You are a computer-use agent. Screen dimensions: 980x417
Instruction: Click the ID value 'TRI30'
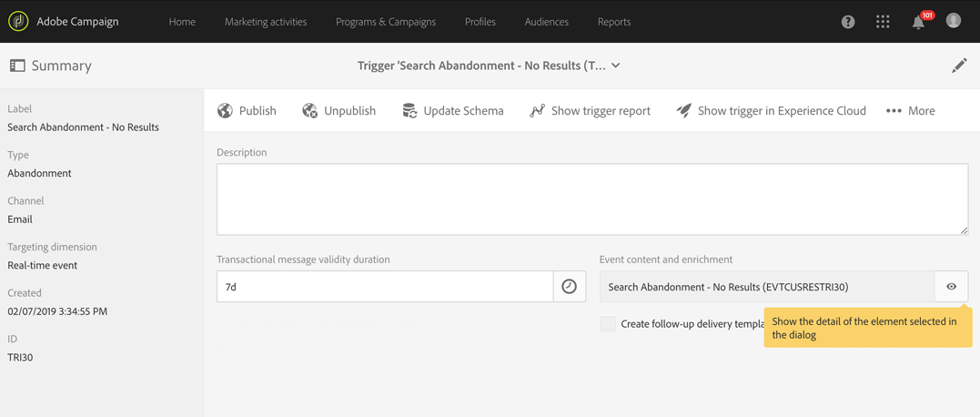(x=21, y=358)
